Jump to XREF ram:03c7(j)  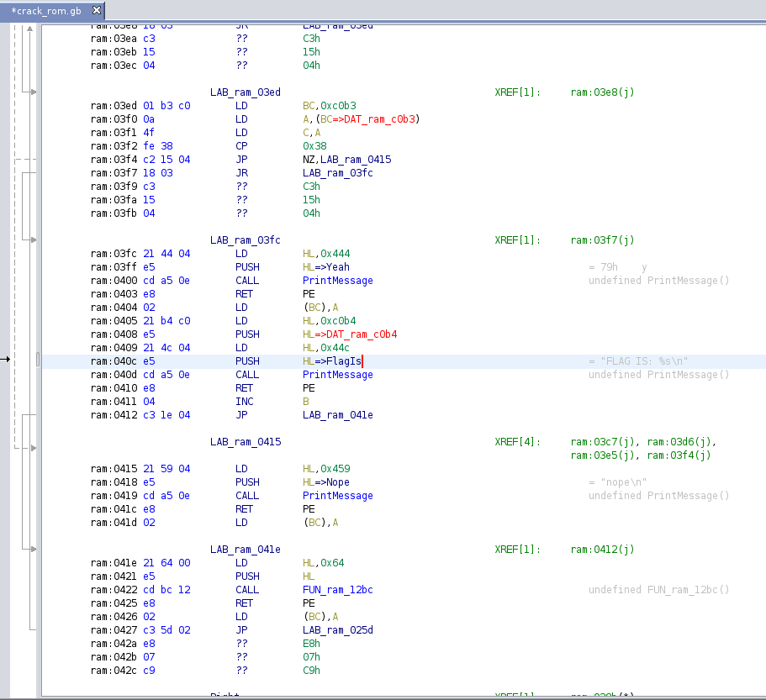[x=601, y=442]
